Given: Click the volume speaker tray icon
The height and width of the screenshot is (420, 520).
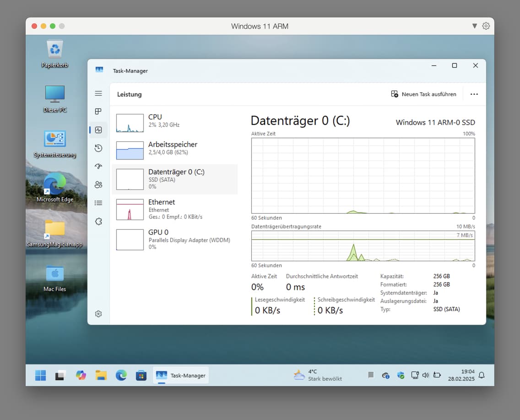Looking at the screenshot, I should tap(426, 375).
